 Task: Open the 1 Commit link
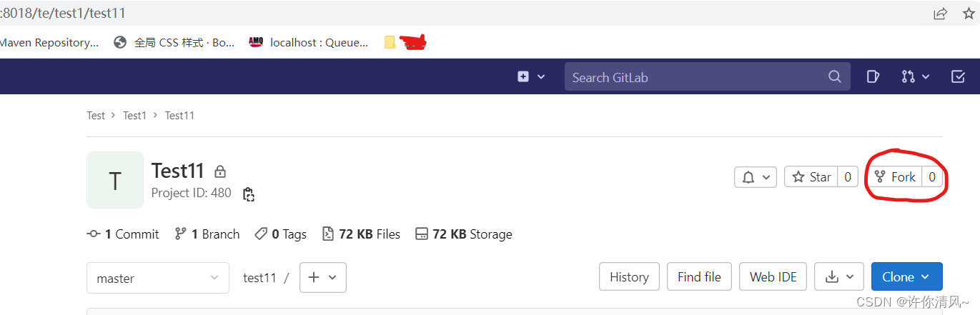point(123,234)
